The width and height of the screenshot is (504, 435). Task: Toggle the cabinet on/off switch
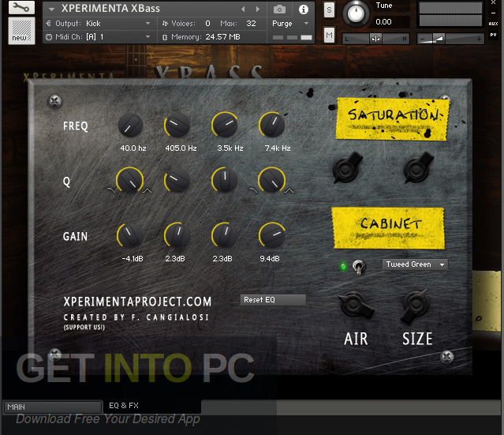359,267
